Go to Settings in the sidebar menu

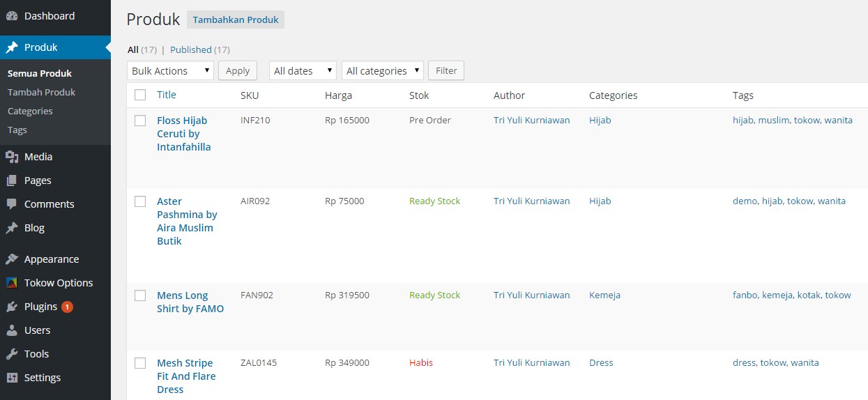42,378
